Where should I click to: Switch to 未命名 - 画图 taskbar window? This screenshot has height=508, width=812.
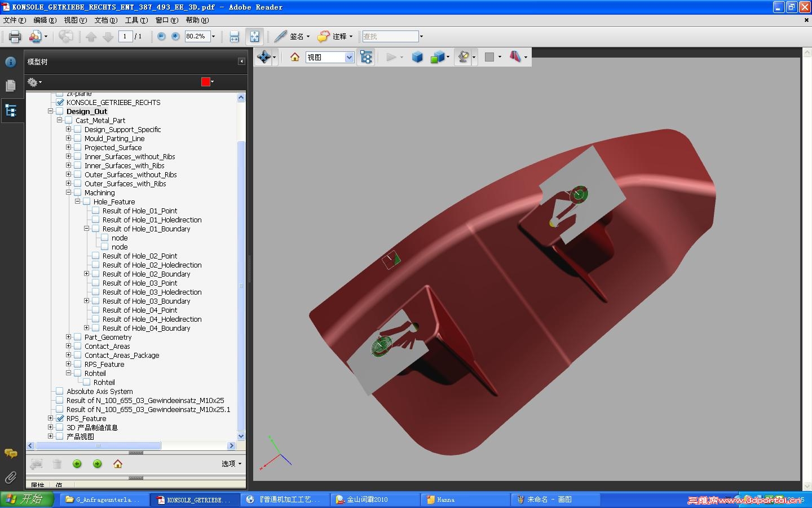click(x=555, y=500)
